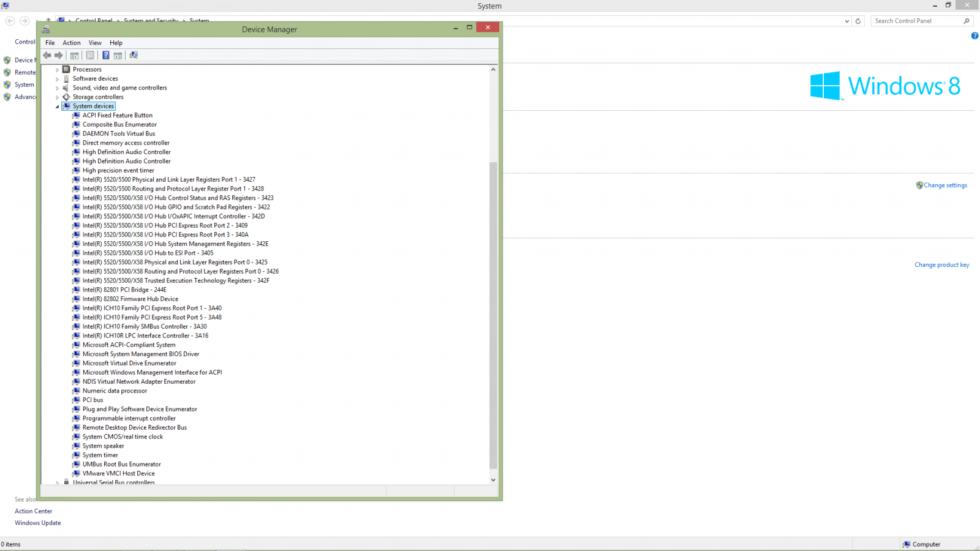Viewport: 980px width, 551px height.
Task: Click the speaker icon for Sound, video and game controllers
Action: tap(66, 88)
